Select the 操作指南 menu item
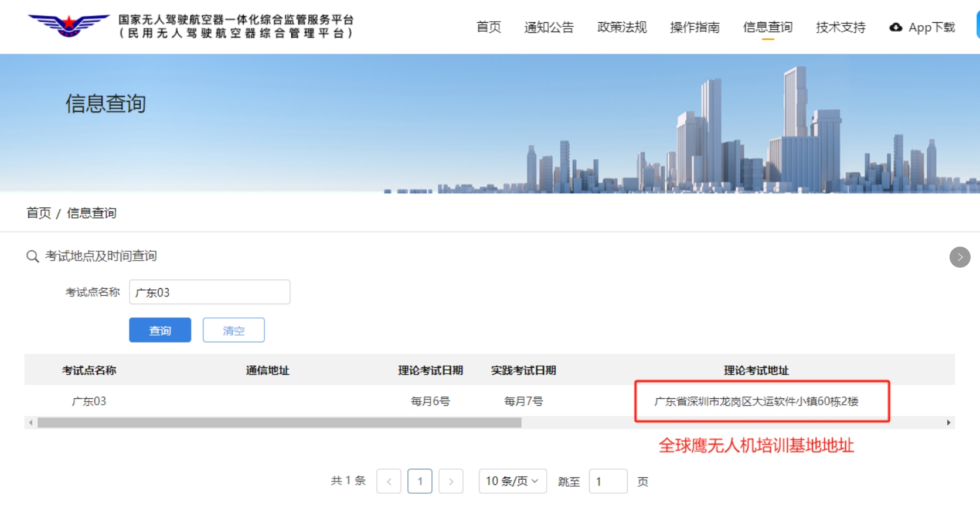This screenshot has width=980, height=516. tap(695, 28)
